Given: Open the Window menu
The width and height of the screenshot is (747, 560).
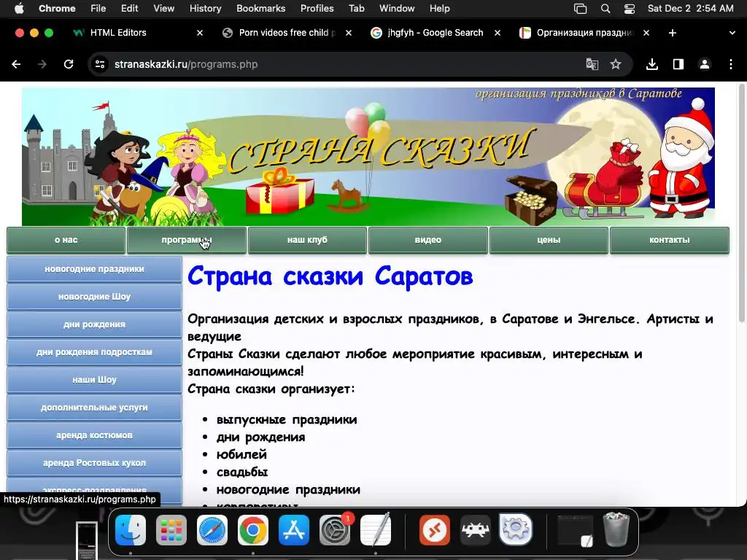Looking at the screenshot, I should [397, 8].
